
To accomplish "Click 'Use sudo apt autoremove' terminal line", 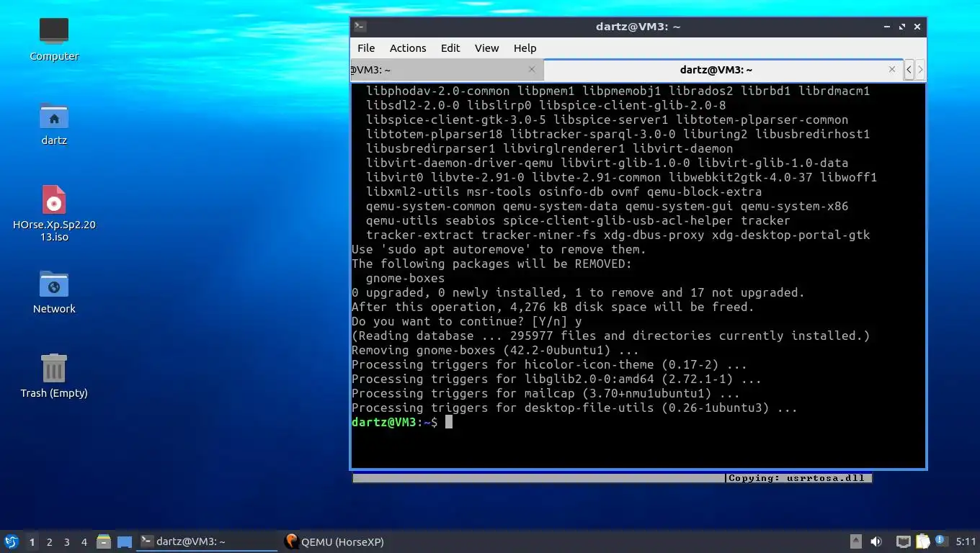I will pyautogui.click(x=499, y=249).
